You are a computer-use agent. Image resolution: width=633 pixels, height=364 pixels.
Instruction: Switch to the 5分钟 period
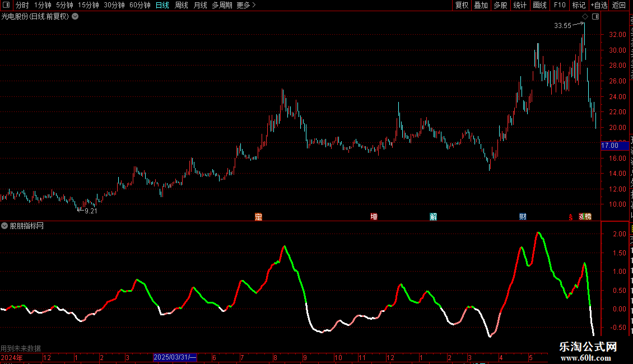click(x=64, y=5)
